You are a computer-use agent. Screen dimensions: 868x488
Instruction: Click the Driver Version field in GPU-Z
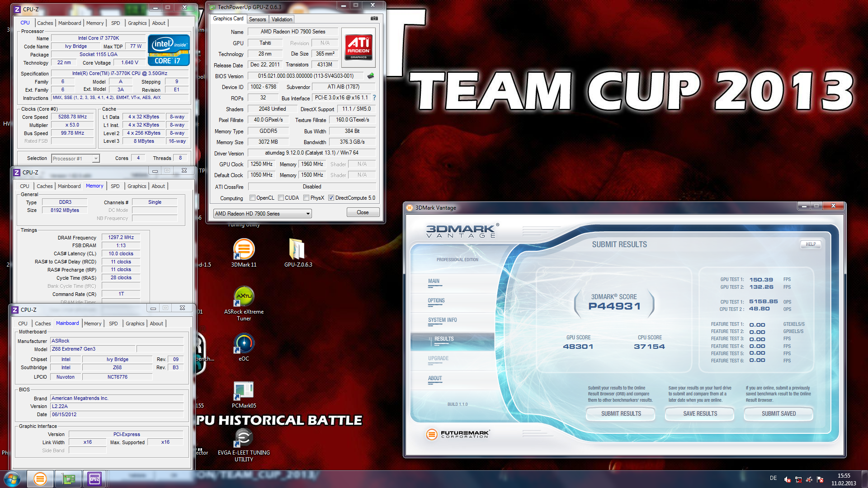[311, 153]
